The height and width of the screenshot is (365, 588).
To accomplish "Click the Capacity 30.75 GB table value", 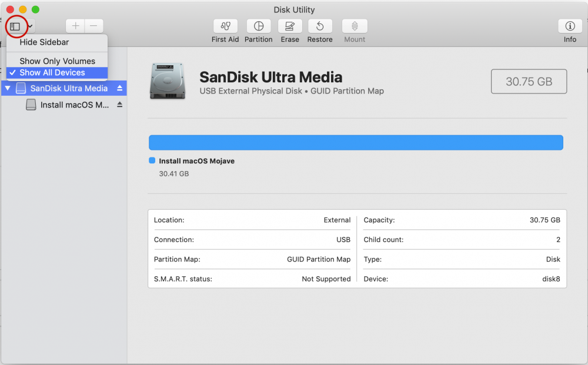I will click(545, 220).
